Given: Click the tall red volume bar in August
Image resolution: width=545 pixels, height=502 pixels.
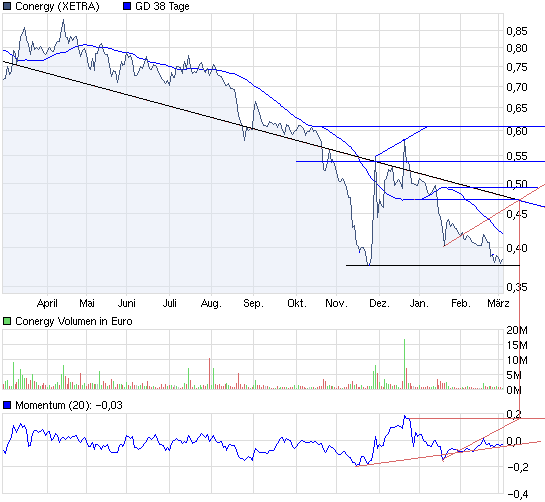Looking at the screenshot, I should 210,373.
